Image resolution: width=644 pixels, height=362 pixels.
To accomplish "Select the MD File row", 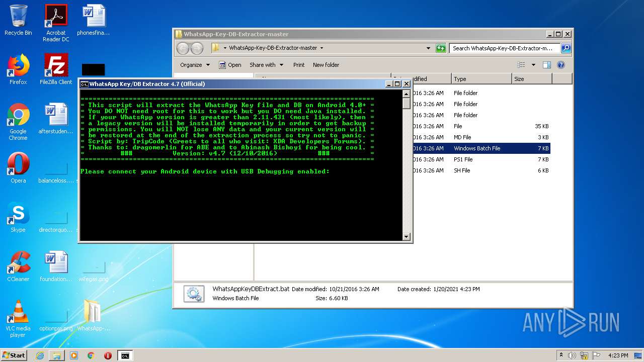I will (480, 137).
